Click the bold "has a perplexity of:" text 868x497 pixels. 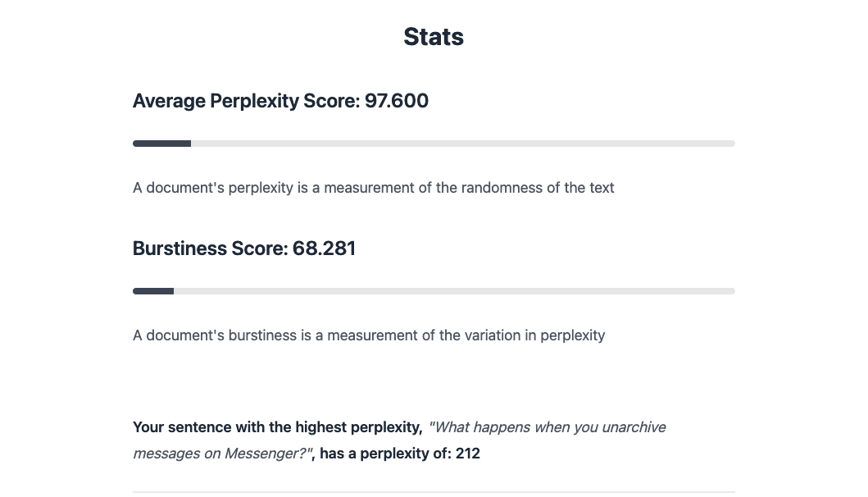(x=384, y=453)
